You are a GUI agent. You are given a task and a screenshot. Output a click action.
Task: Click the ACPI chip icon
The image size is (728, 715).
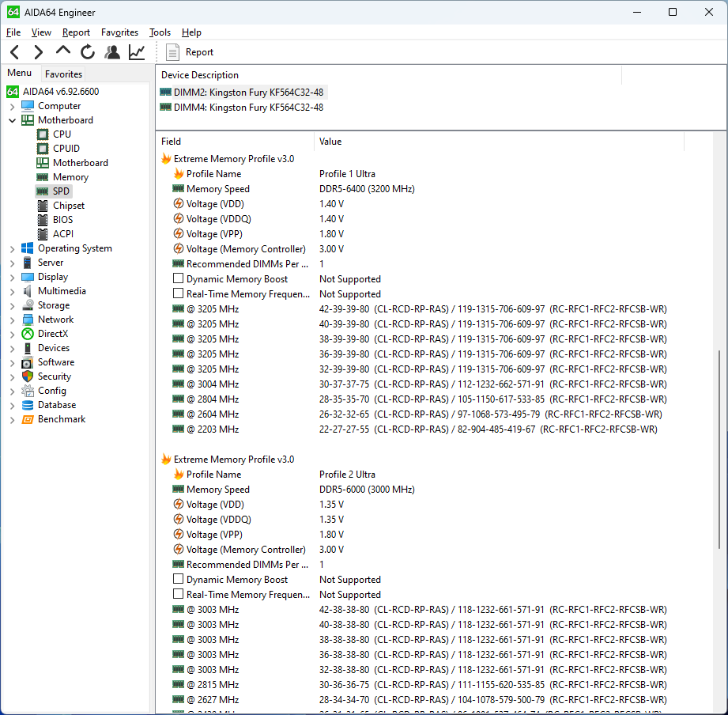[42, 234]
